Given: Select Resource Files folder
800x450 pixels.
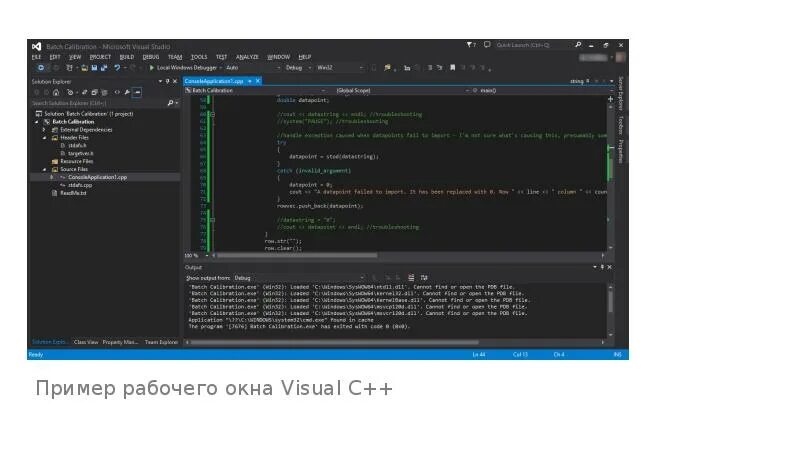Looking at the screenshot, I should click(76, 161).
